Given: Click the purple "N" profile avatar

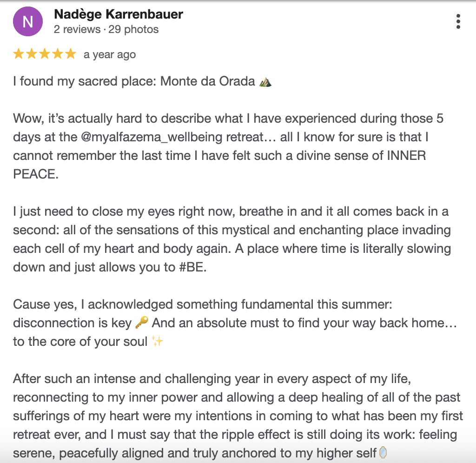Looking at the screenshot, I should pyautogui.click(x=28, y=22).
